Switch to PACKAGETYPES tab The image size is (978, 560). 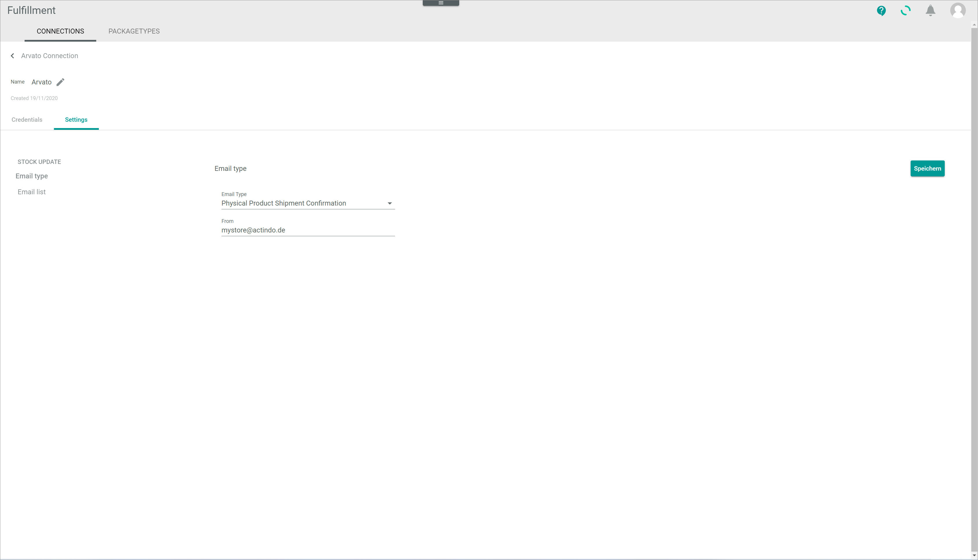click(x=134, y=31)
